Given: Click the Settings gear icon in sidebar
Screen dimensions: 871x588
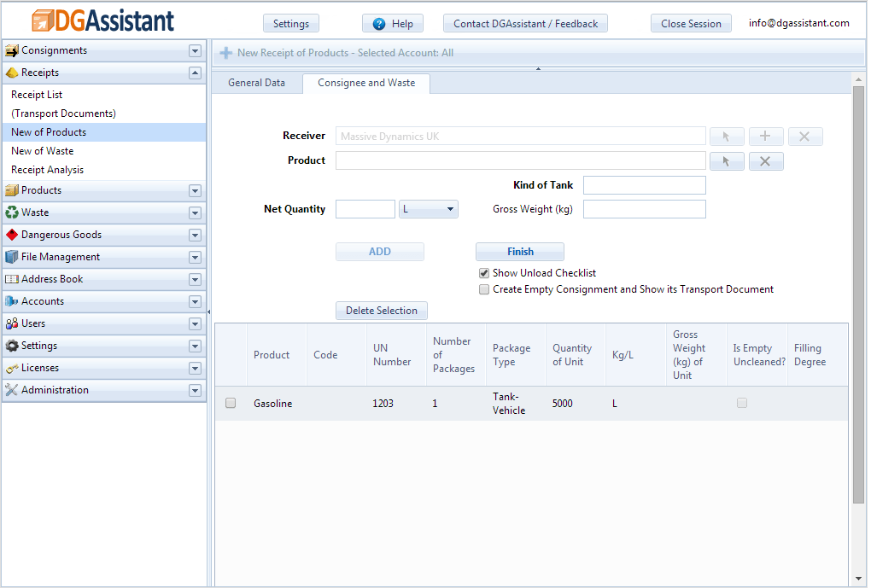Looking at the screenshot, I should [x=12, y=346].
